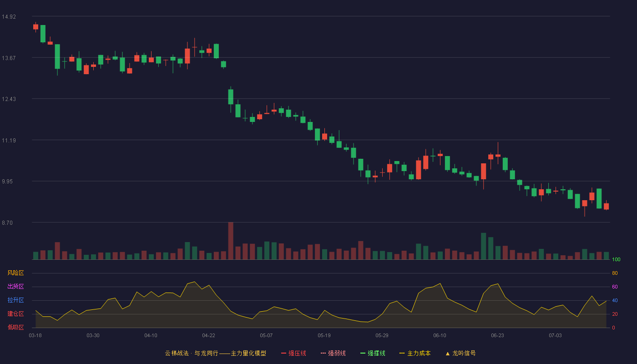Viewport: 637px width, 364px height.
Task: Click the 拉升区 zone label
Action: [15, 300]
